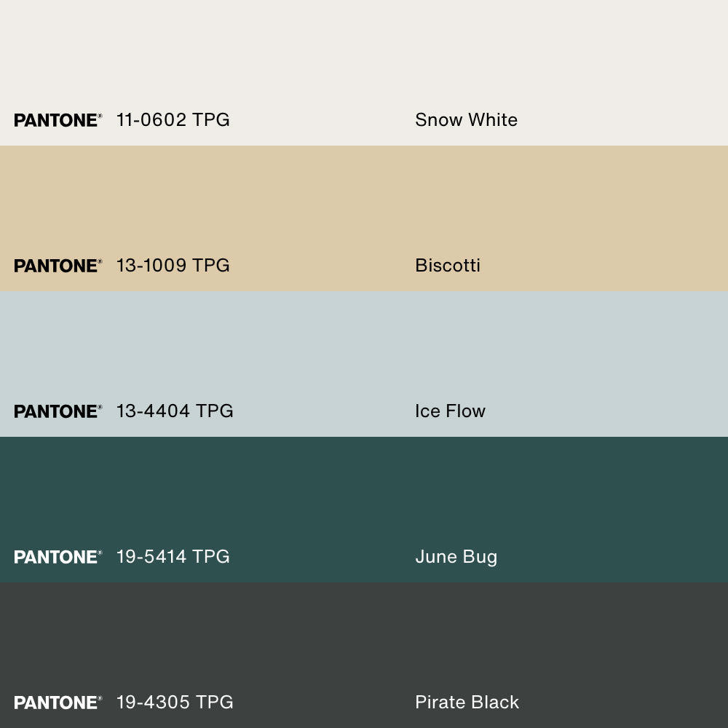Choose the June Bug dark teal swatch
The width and height of the screenshot is (728, 728).
[x=364, y=495]
